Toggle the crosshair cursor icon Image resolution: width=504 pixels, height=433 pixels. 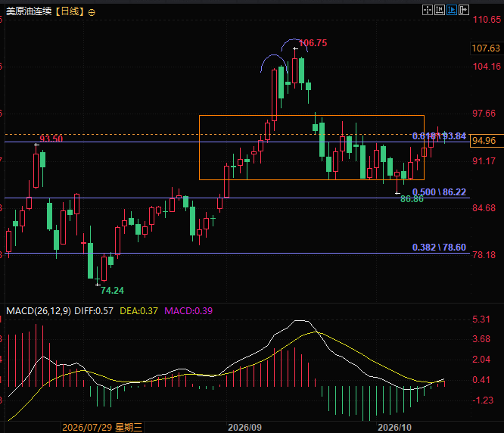point(427,10)
